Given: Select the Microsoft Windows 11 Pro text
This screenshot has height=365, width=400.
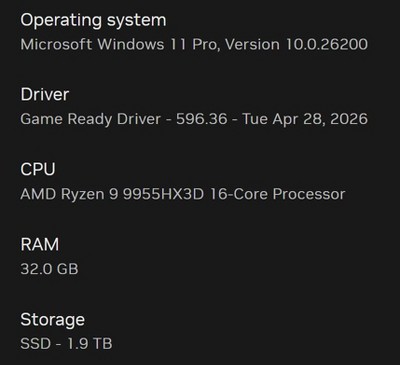Looking at the screenshot, I should pyautogui.click(x=120, y=45).
